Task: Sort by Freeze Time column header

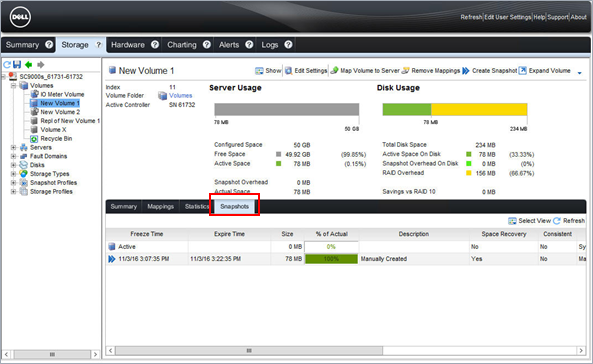Action: pos(147,234)
